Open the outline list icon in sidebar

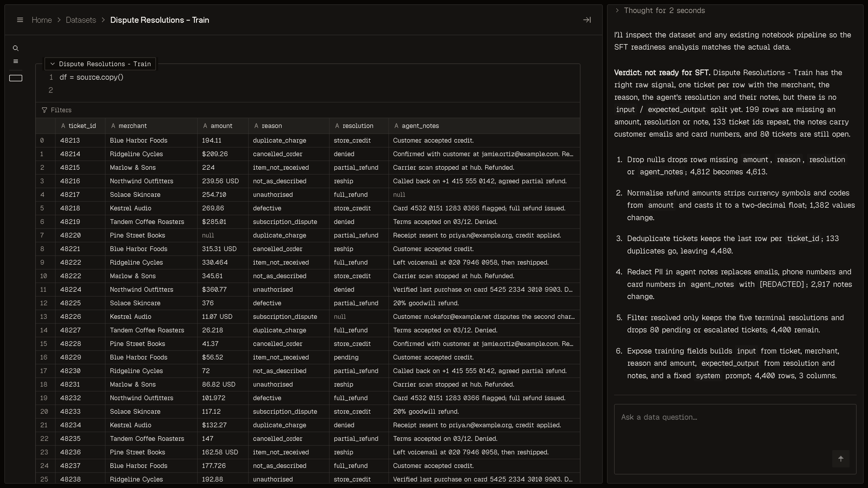(x=15, y=61)
